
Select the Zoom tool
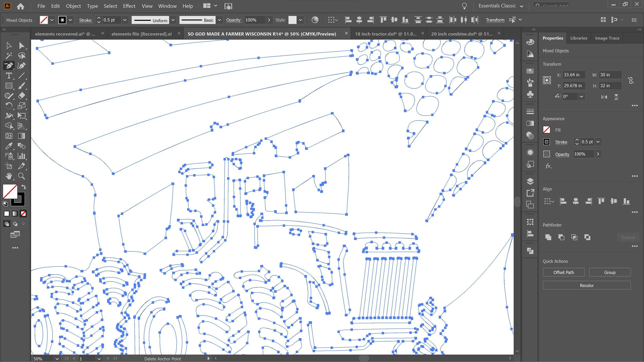click(x=21, y=176)
